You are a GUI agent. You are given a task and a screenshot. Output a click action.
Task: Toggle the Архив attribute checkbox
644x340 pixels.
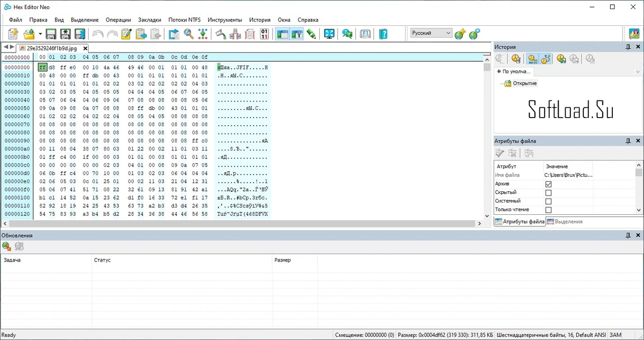click(548, 184)
